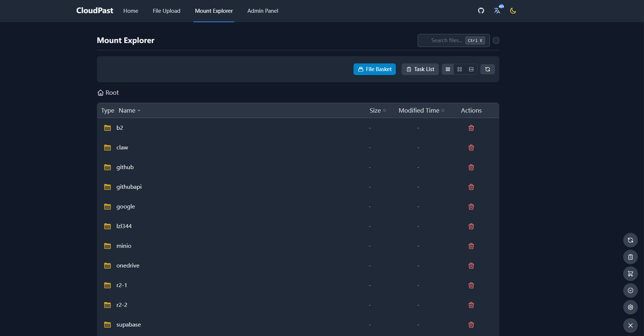Open the floating settings gear button

631,307
